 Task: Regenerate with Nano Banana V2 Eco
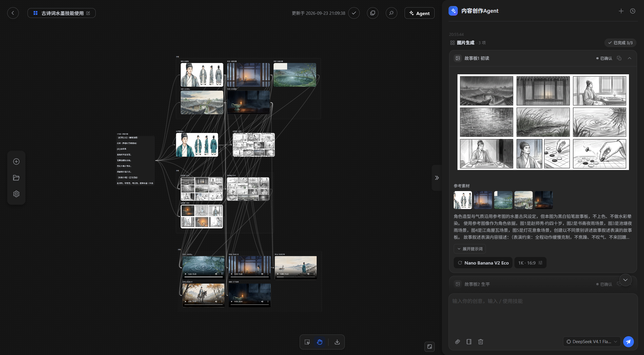coord(483,263)
